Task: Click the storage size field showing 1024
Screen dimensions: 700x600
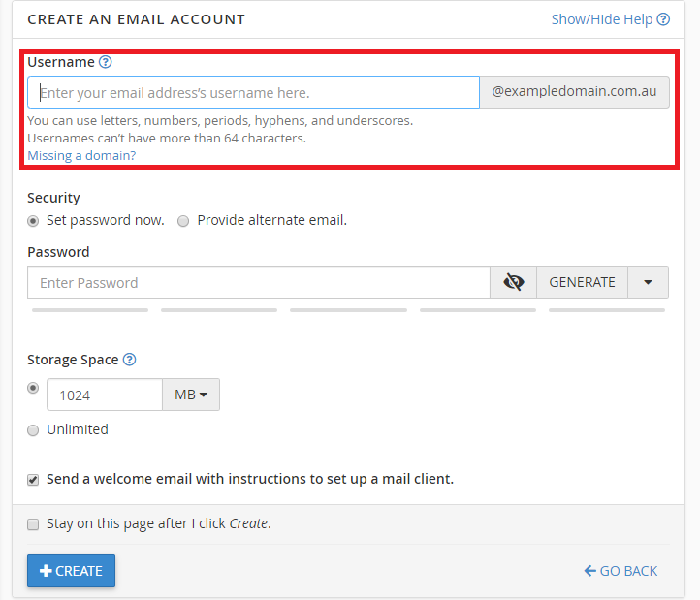Action: click(104, 395)
